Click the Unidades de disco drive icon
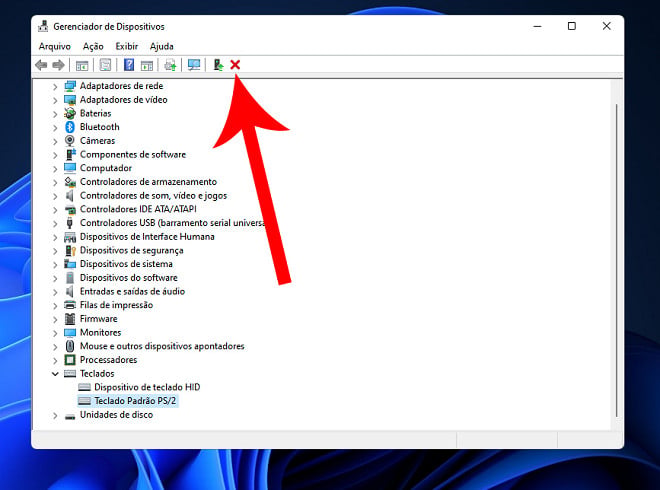 (x=70, y=416)
